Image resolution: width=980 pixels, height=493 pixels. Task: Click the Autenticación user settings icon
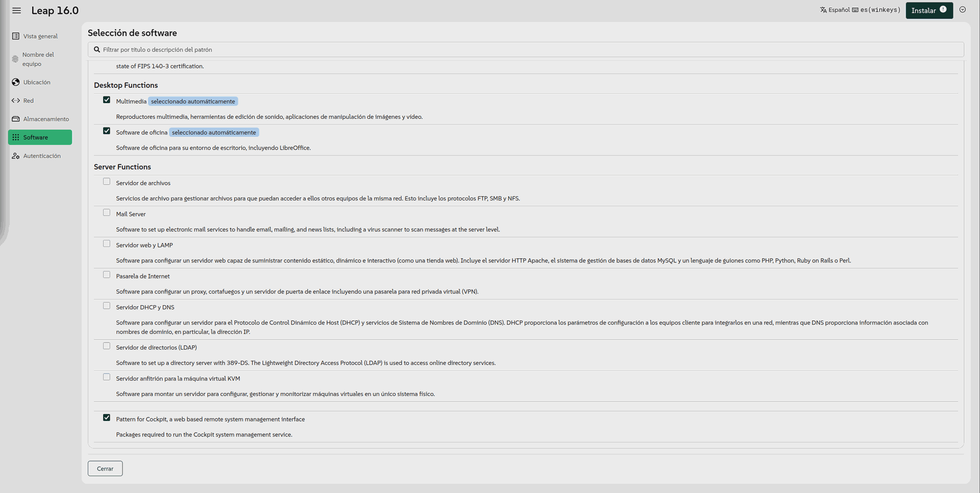point(16,156)
